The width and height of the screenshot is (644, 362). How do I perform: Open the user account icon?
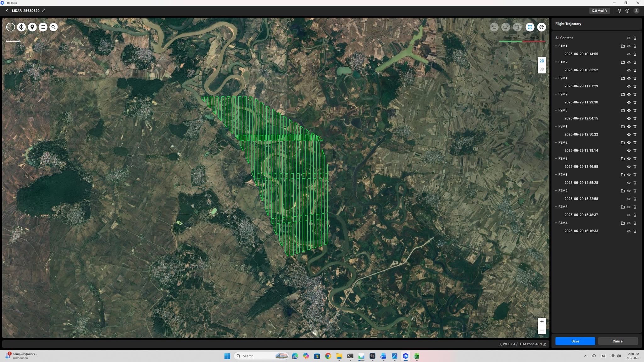[636, 11]
